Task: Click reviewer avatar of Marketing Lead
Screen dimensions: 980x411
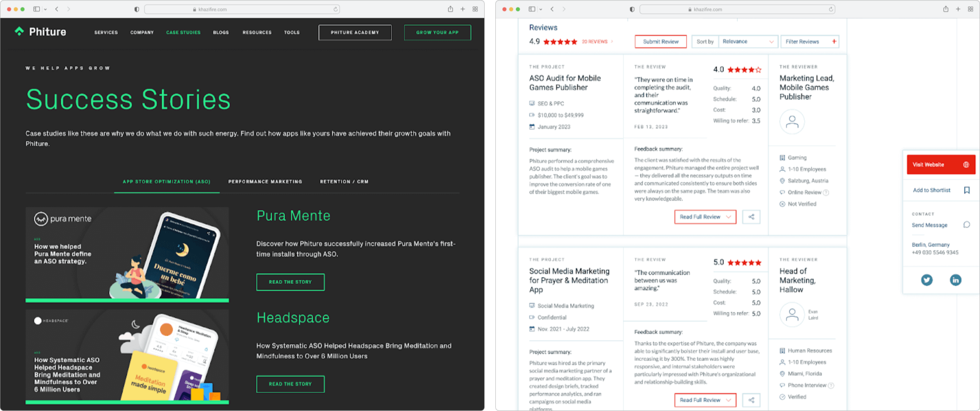Action: click(792, 122)
